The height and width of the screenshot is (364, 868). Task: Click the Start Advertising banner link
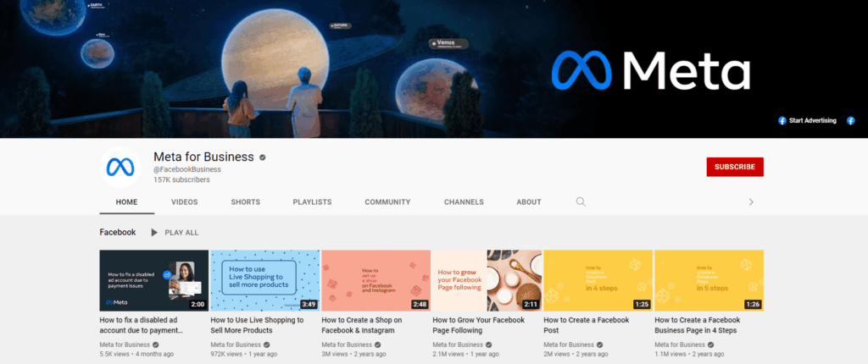(x=813, y=120)
